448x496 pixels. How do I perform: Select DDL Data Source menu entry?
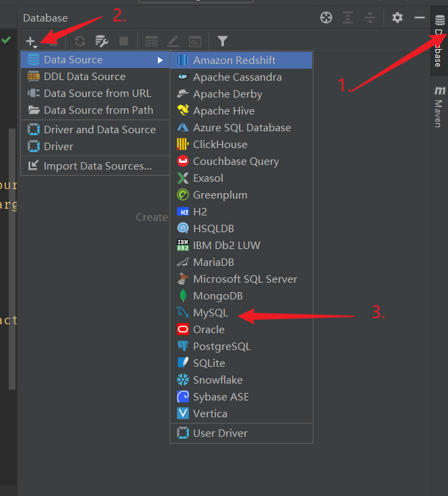[x=85, y=77]
